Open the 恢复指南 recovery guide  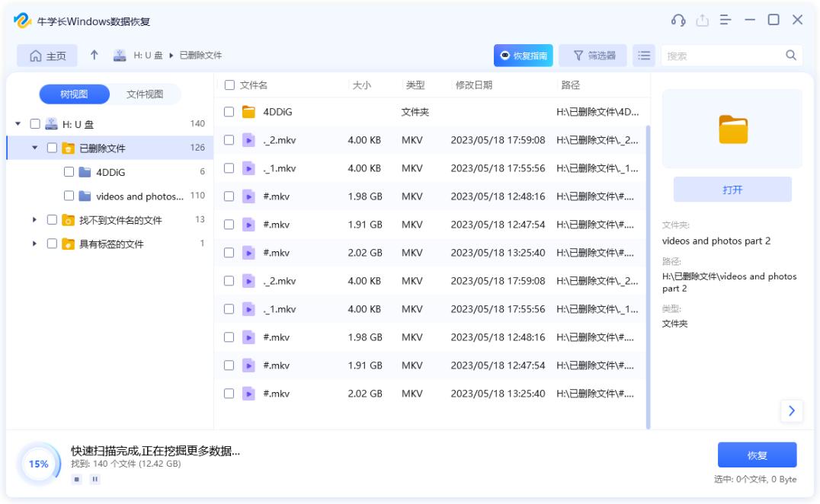pos(523,55)
